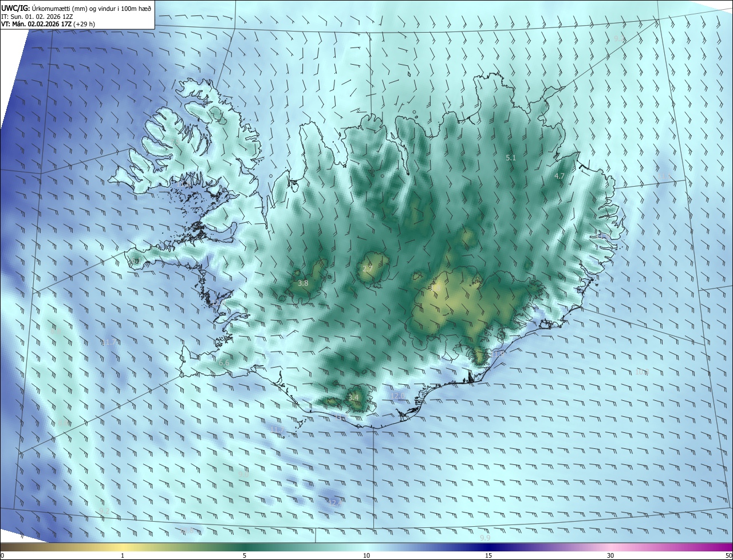Screen dimensions: 733x560
Task: Click the color bar tick label '50'
Action: click(x=728, y=555)
